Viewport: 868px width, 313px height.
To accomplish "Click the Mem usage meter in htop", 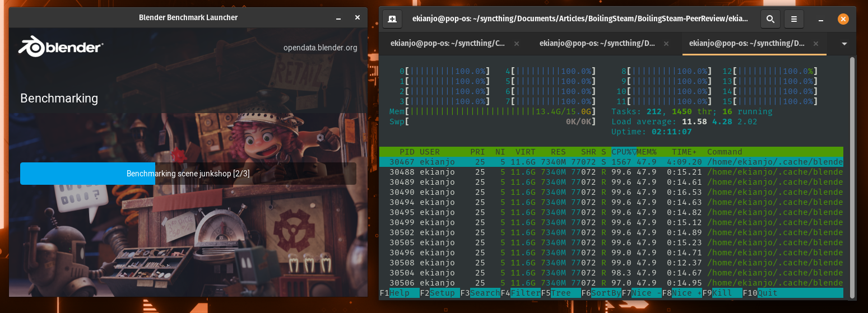I will (x=493, y=111).
